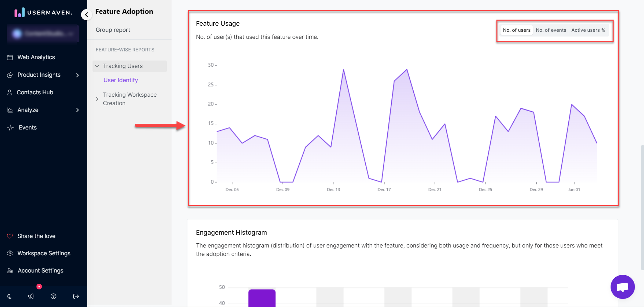Select the User Identify report
Viewport: 644px width, 307px height.
(x=121, y=80)
